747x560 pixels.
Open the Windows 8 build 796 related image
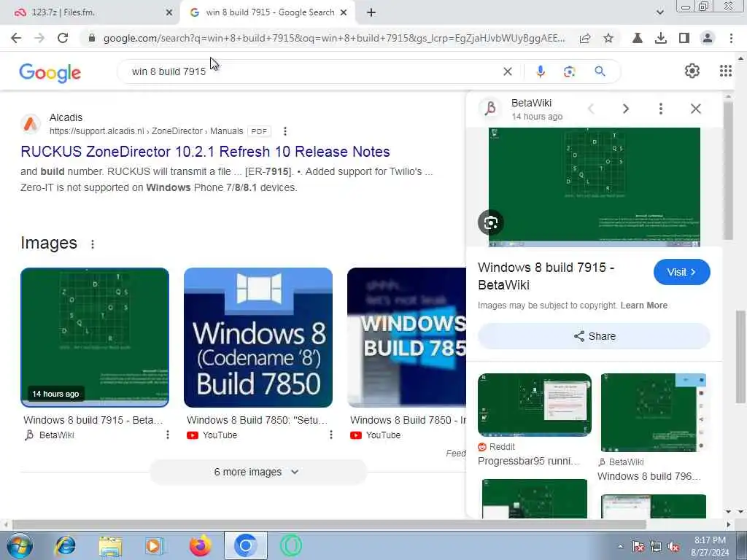[x=654, y=413]
